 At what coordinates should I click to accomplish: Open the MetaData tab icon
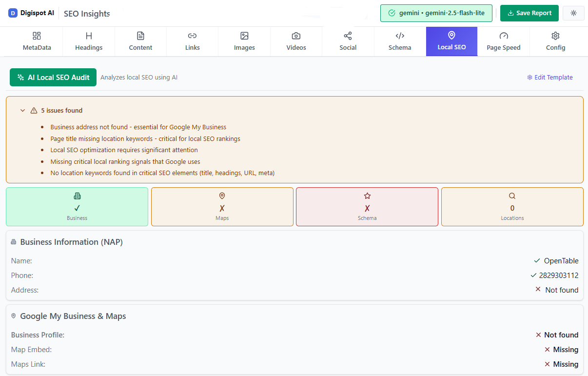[x=37, y=36]
